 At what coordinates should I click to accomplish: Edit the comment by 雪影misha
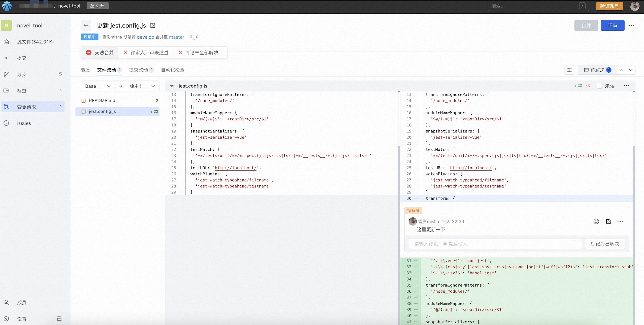coord(608,221)
